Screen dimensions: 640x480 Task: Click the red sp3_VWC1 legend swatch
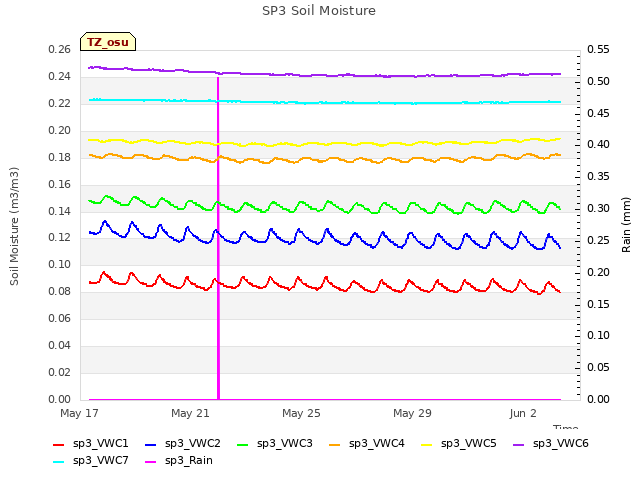point(59,444)
